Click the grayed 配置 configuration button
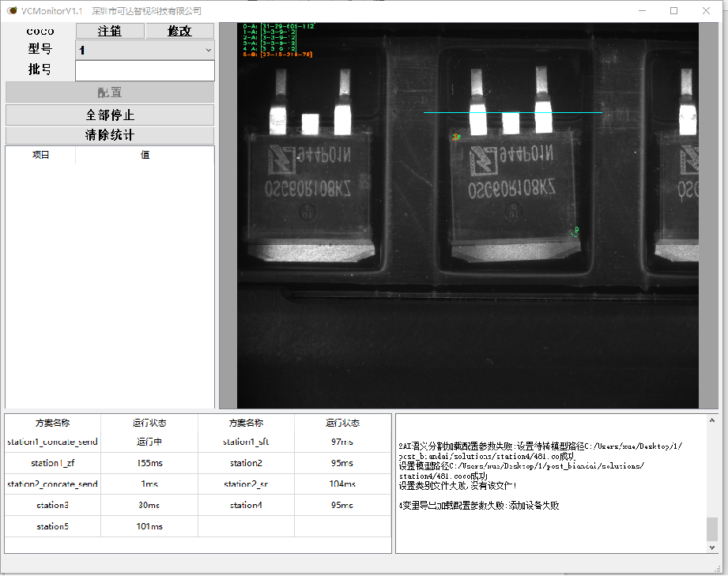728x576 pixels. [110, 92]
